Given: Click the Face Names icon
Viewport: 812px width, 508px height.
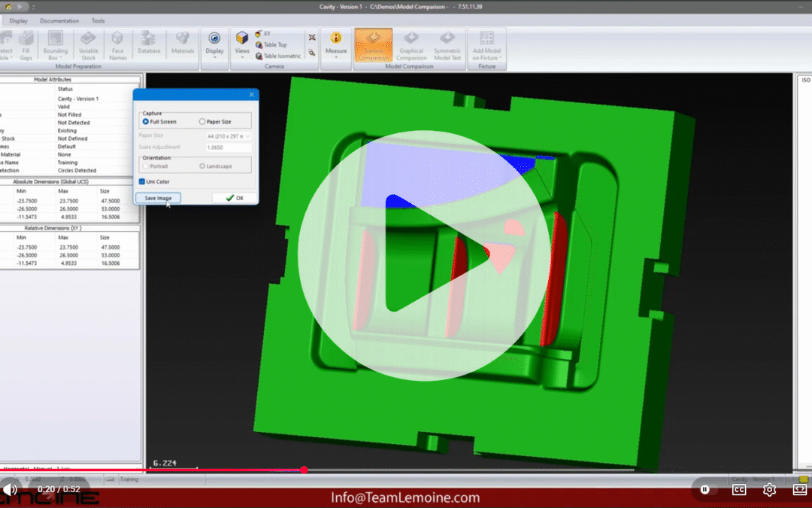Looking at the screenshot, I should (117, 46).
